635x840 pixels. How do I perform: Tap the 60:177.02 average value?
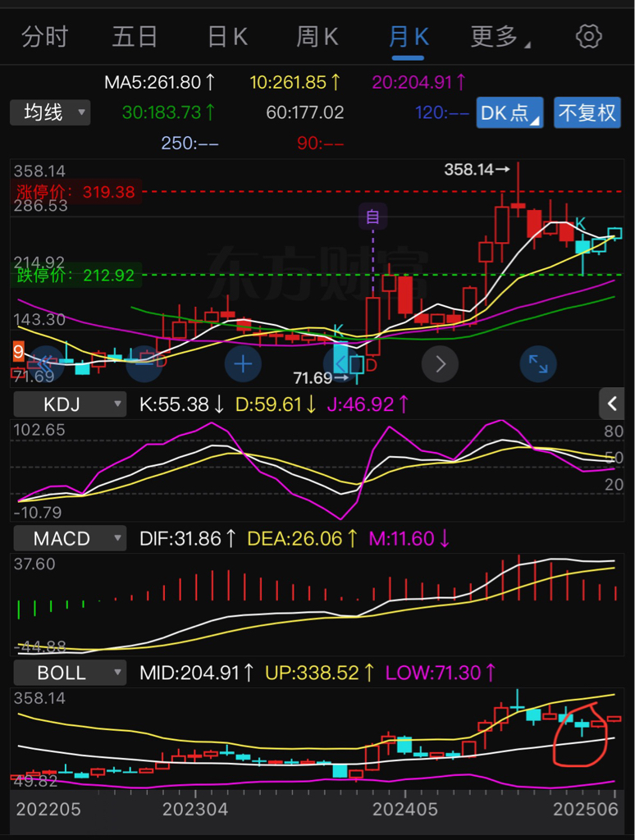(305, 112)
